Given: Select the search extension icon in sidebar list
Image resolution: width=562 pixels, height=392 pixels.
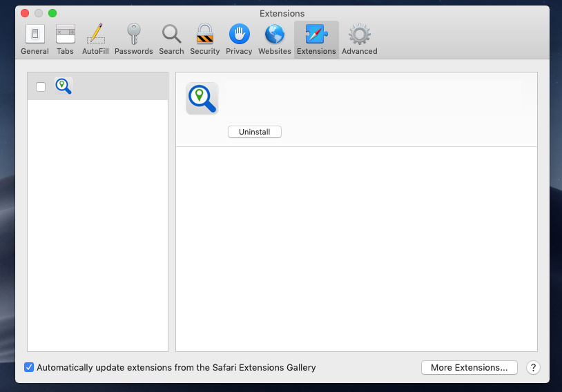Looking at the screenshot, I should pyautogui.click(x=64, y=86).
